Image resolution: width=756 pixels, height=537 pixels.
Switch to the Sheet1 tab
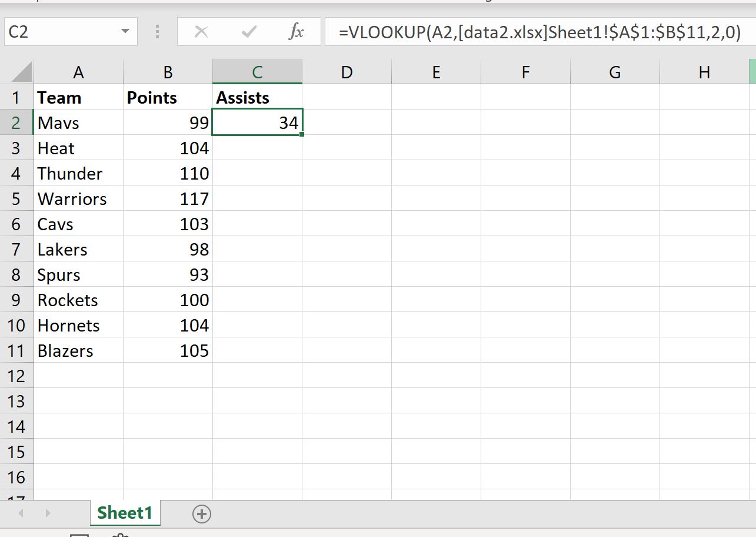point(125,513)
